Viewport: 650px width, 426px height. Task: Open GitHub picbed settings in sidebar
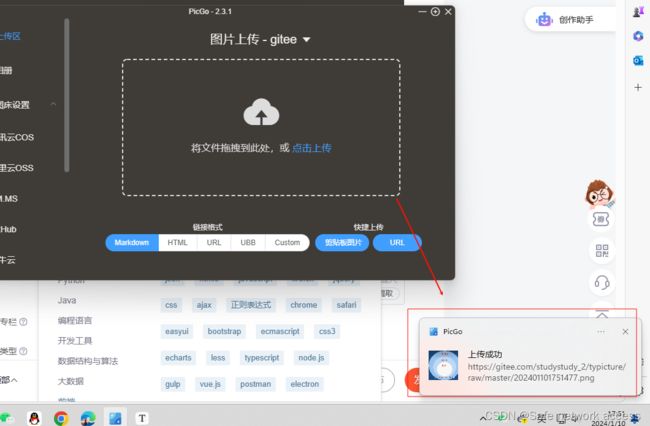click(x=8, y=229)
